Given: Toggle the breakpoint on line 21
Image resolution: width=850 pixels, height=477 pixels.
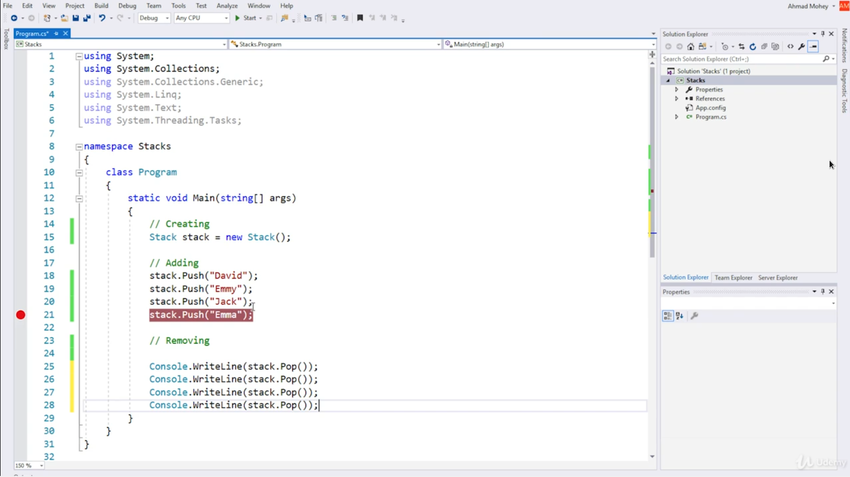Looking at the screenshot, I should pos(21,315).
